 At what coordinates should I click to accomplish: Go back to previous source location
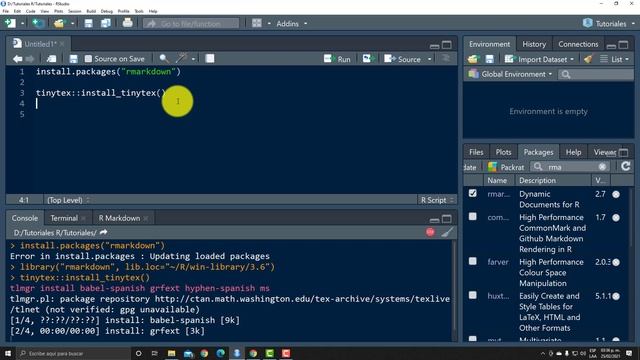click(x=17, y=59)
